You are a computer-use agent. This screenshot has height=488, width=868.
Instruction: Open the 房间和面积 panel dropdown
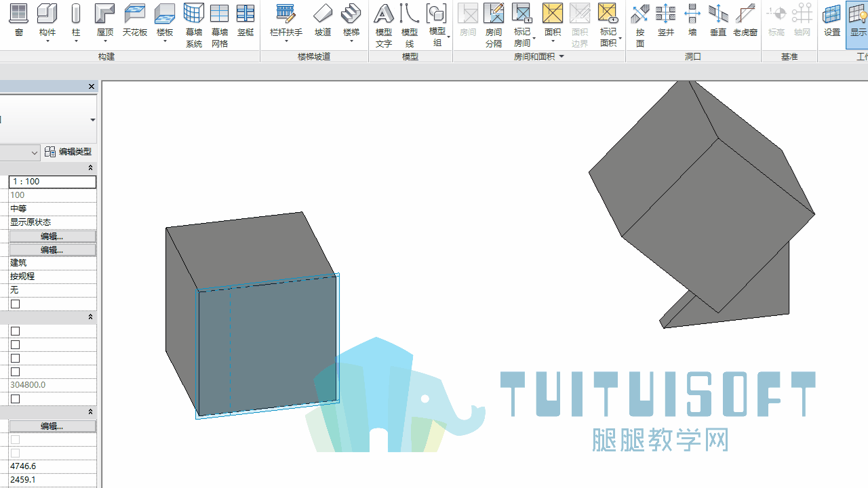click(561, 57)
